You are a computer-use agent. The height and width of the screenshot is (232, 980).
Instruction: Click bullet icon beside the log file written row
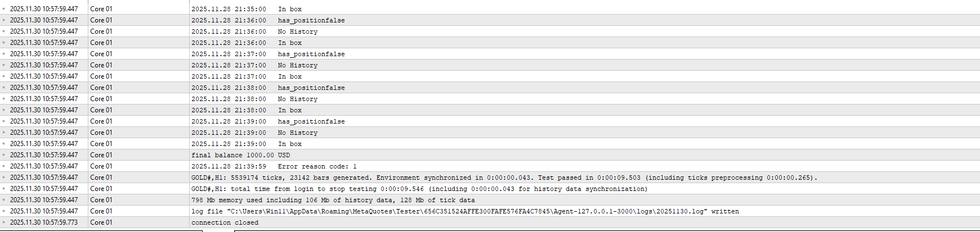click(3, 211)
